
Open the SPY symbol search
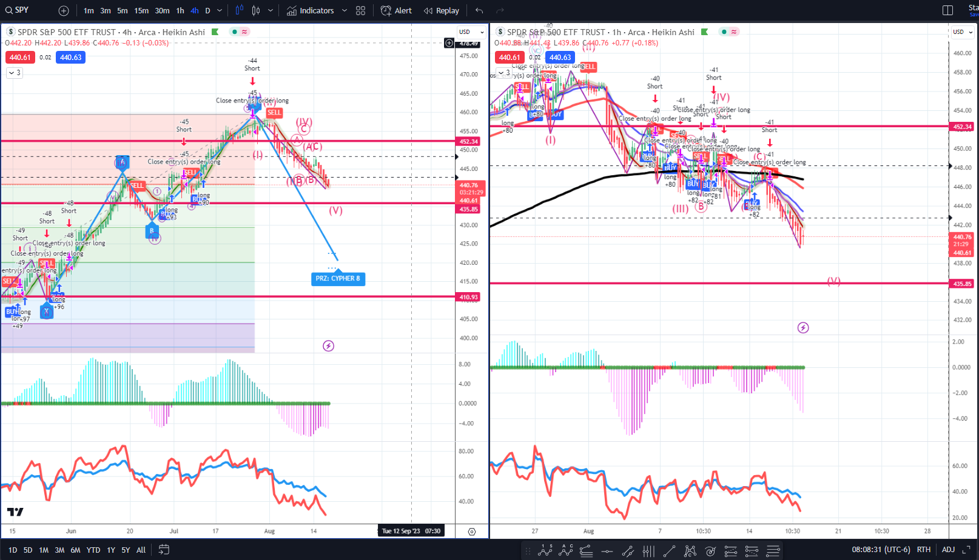[x=17, y=10]
